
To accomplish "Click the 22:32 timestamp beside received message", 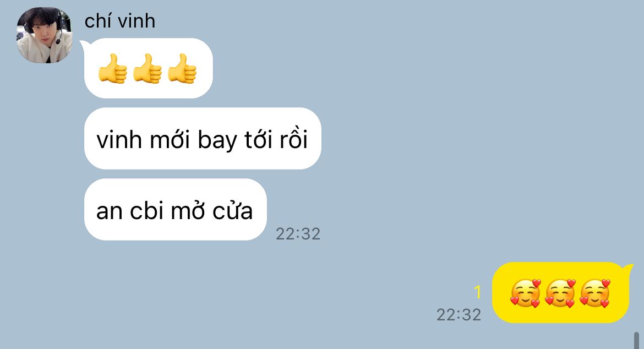I will (298, 234).
